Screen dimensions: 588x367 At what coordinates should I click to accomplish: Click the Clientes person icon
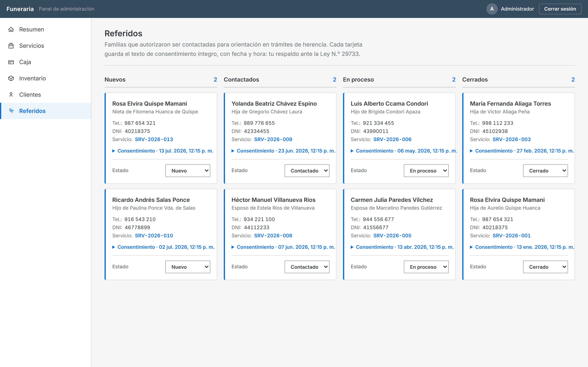tap(11, 94)
